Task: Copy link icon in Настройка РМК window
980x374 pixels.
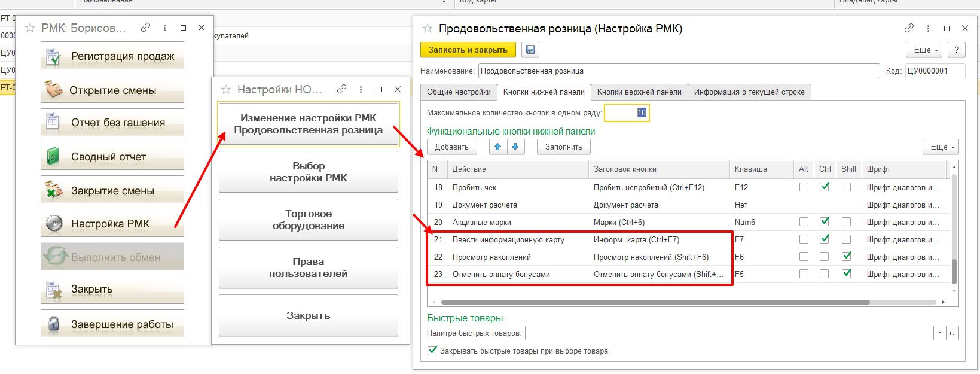Action: tap(909, 28)
